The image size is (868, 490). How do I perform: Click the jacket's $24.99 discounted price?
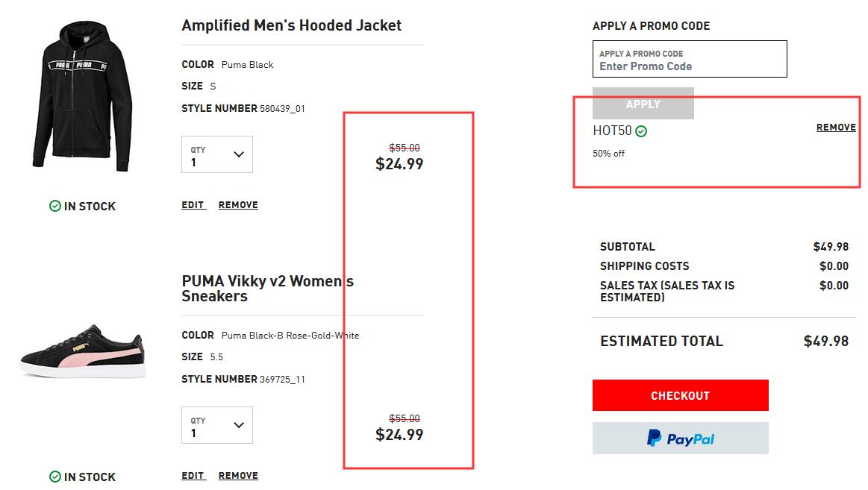(399, 164)
